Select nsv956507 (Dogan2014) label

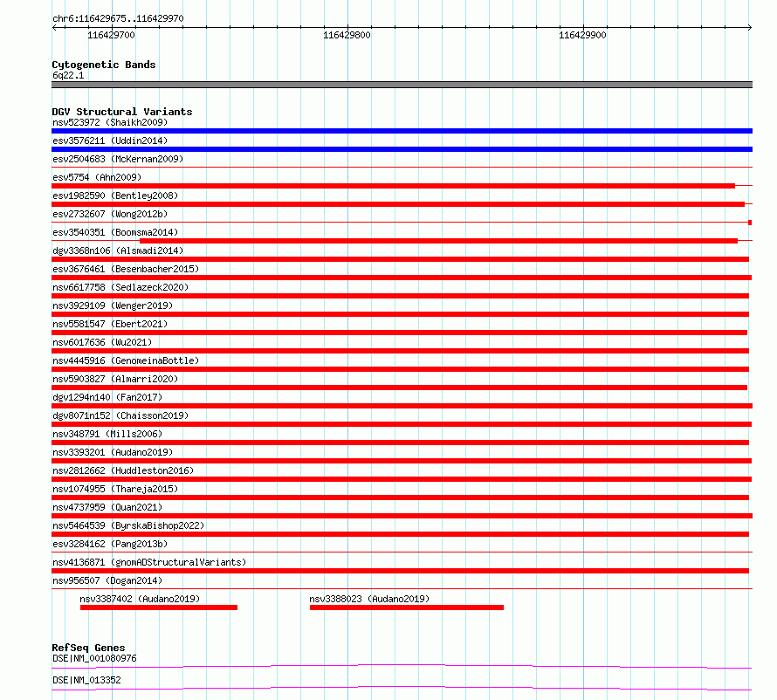(x=107, y=580)
